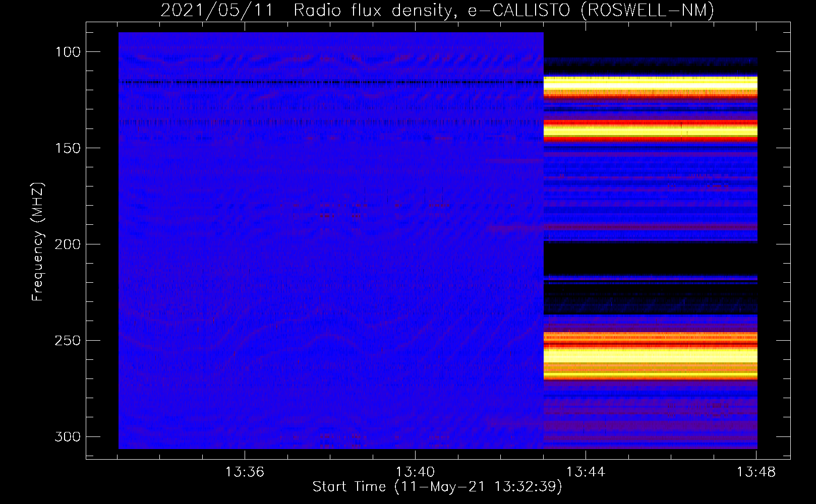This screenshot has height=504, width=816.
Task: Click the '13:48' time tick label
Action: (x=756, y=472)
